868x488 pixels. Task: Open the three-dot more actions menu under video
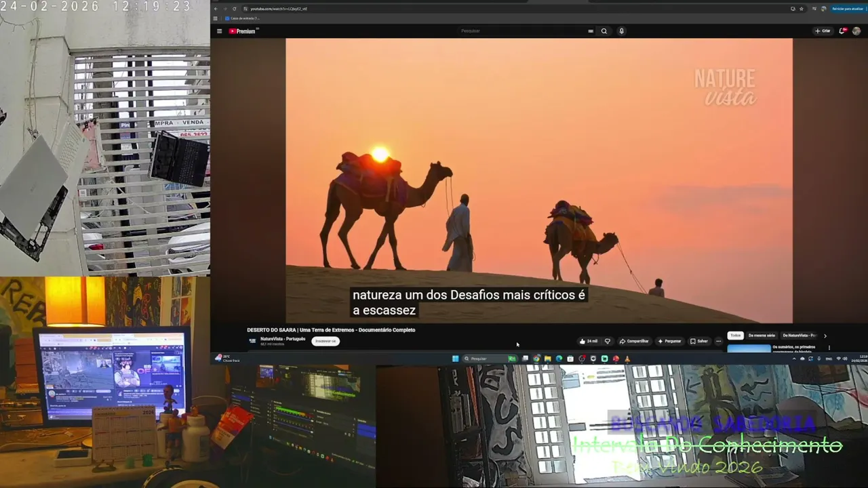[718, 341]
